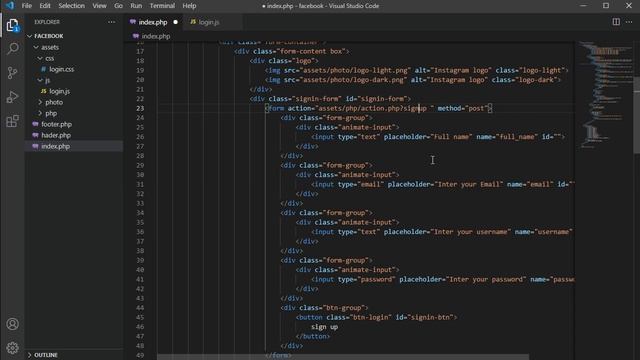Split the editor to the right

pyautogui.click(x=616, y=22)
